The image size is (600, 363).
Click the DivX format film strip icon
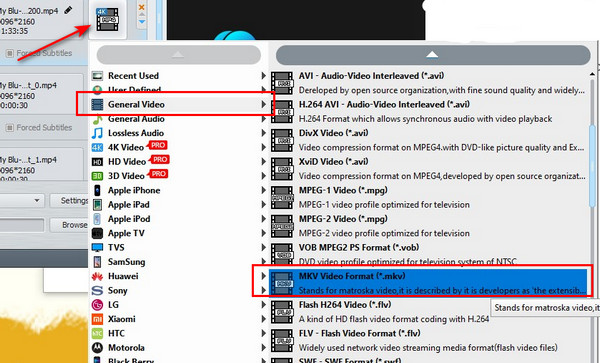pos(282,140)
